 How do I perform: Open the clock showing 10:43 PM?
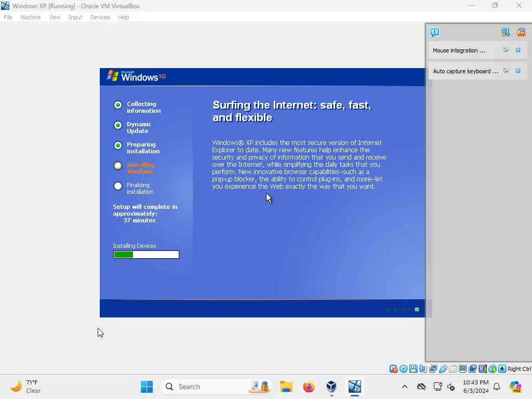click(x=476, y=387)
